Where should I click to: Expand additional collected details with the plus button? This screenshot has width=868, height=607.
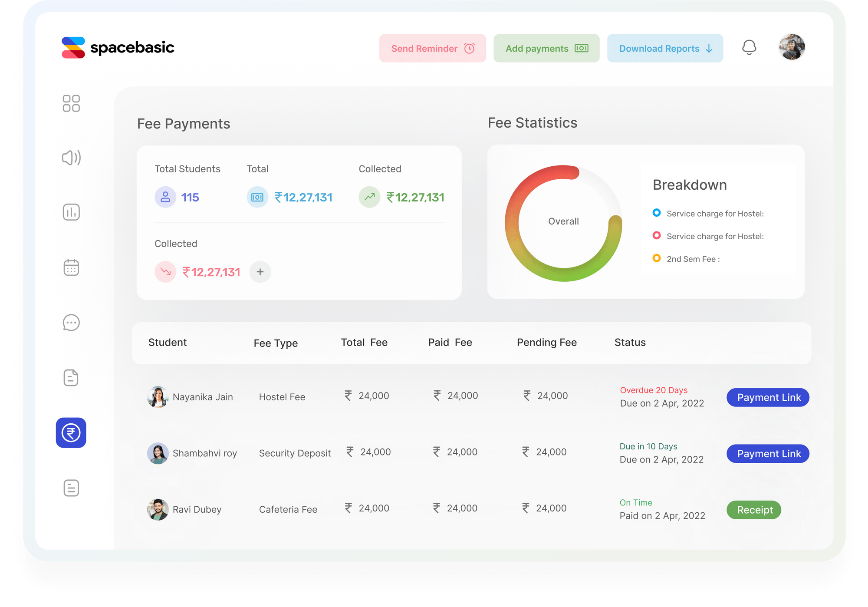click(260, 272)
